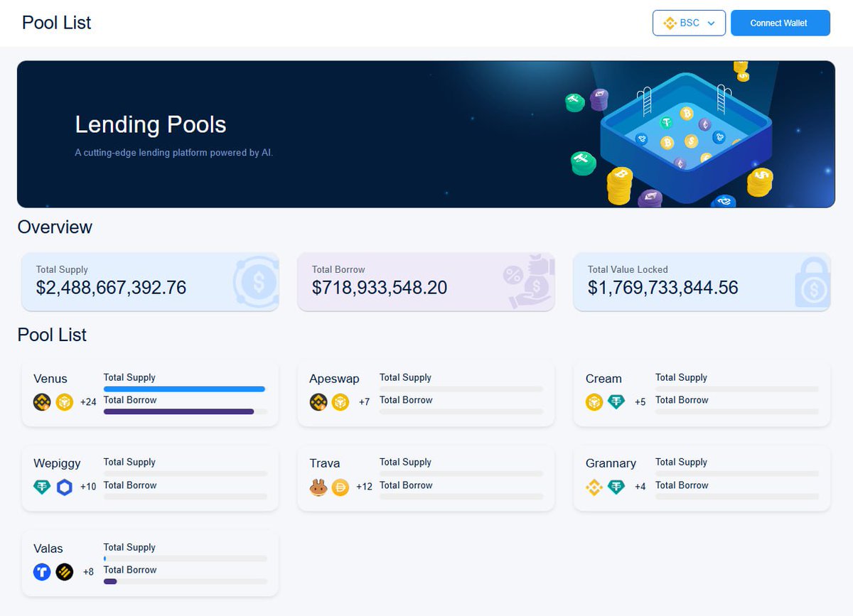Click the Lending Pools banner heading
853x616 pixels.
tap(151, 124)
